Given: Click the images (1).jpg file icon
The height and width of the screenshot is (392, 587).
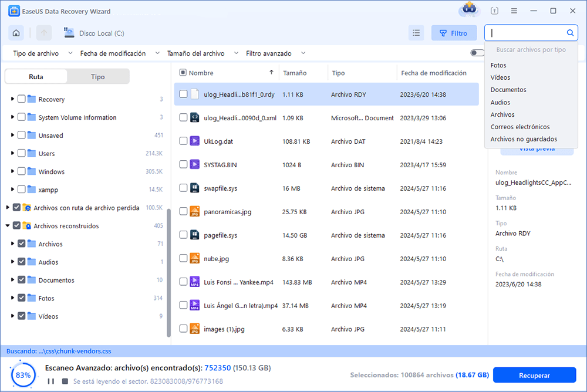Looking at the screenshot, I should [x=195, y=329].
